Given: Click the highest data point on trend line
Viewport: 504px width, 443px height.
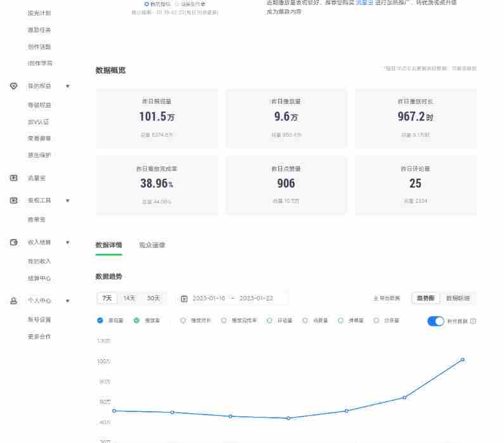Looking at the screenshot, I should tap(463, 360).
